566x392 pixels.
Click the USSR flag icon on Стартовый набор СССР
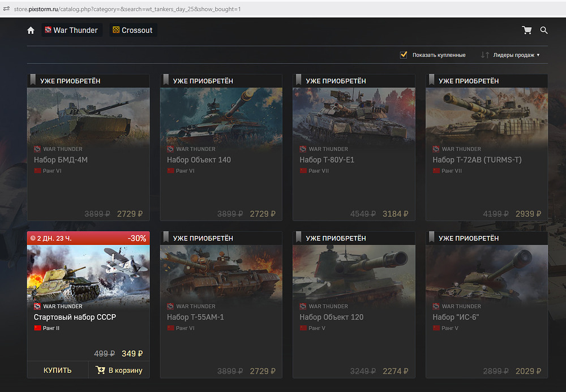[37, 328]
